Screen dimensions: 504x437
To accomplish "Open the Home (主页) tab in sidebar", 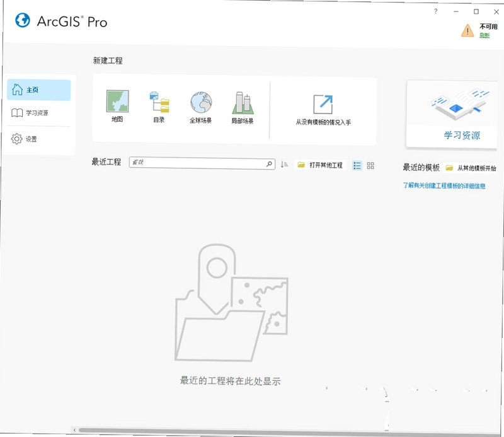I will coord(39,90).
